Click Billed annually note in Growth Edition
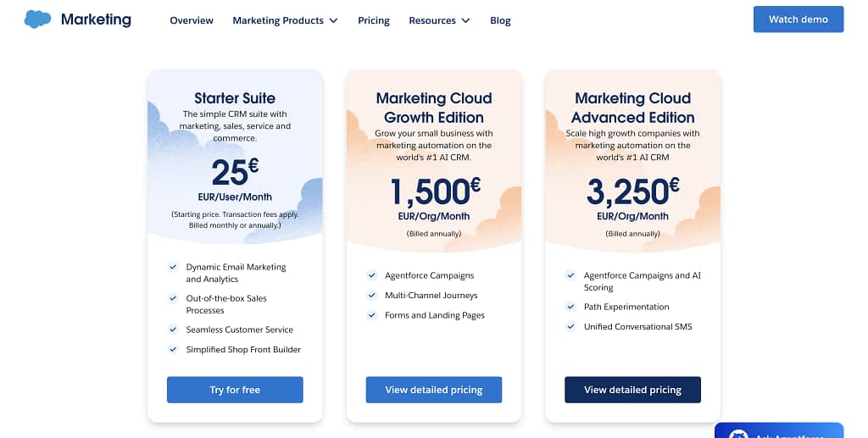Screen dimensions: 868x438 pyautogui.click(x=434, y=233)
